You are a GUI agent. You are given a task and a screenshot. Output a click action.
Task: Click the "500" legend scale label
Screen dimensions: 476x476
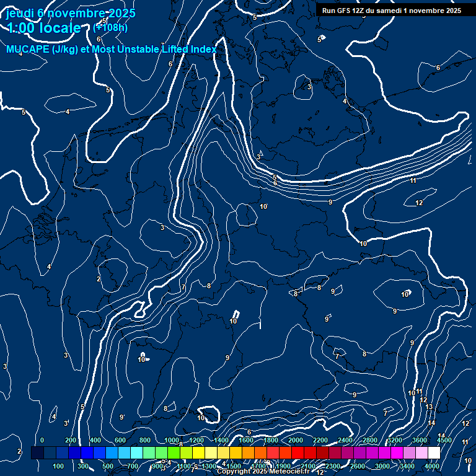click(x=107, y=466)
